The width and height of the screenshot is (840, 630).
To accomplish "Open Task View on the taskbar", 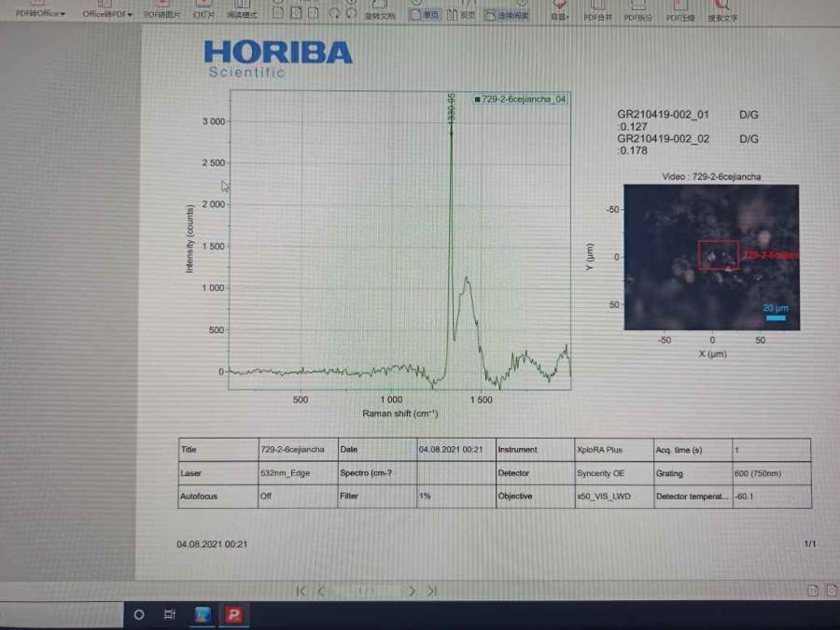I will 170,614.
